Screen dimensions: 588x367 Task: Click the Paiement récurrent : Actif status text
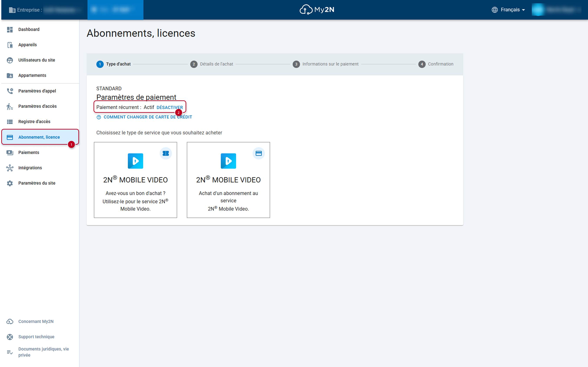point(125,108)
